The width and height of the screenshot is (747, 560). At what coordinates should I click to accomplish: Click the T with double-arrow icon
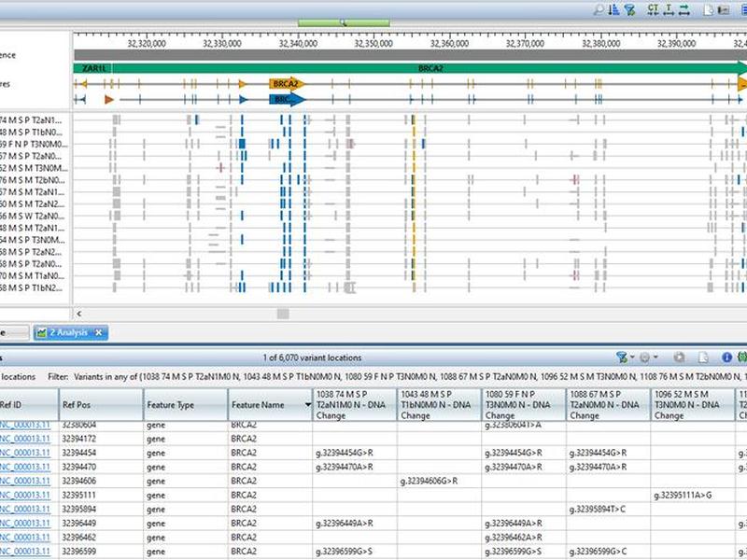pyautogui.click(x=669, y=10)
